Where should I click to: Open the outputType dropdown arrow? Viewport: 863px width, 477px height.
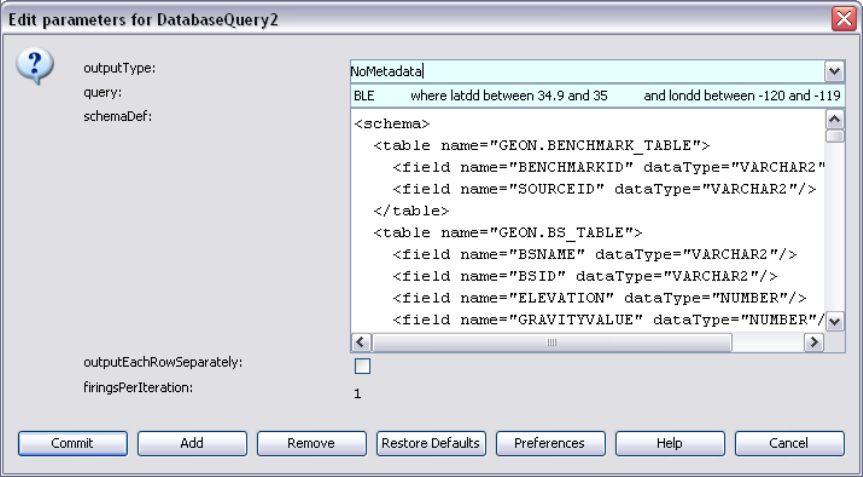834,71
